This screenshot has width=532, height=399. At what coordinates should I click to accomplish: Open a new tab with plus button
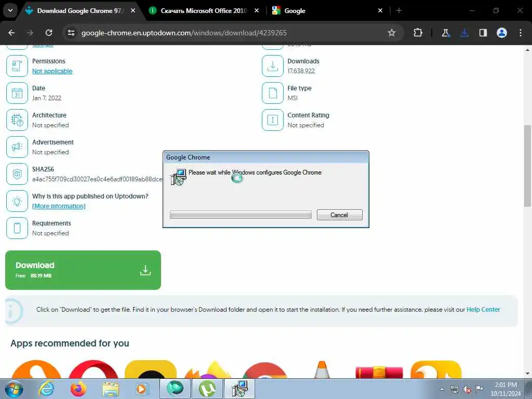click(399, 10)
